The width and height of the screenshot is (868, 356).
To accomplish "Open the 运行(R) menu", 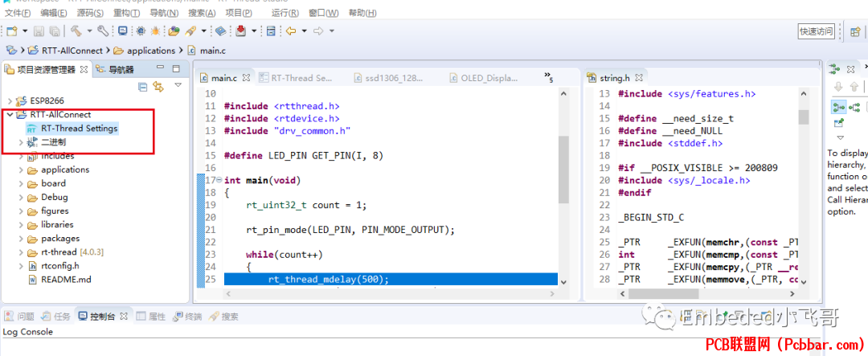I will [x=285, y=13].
